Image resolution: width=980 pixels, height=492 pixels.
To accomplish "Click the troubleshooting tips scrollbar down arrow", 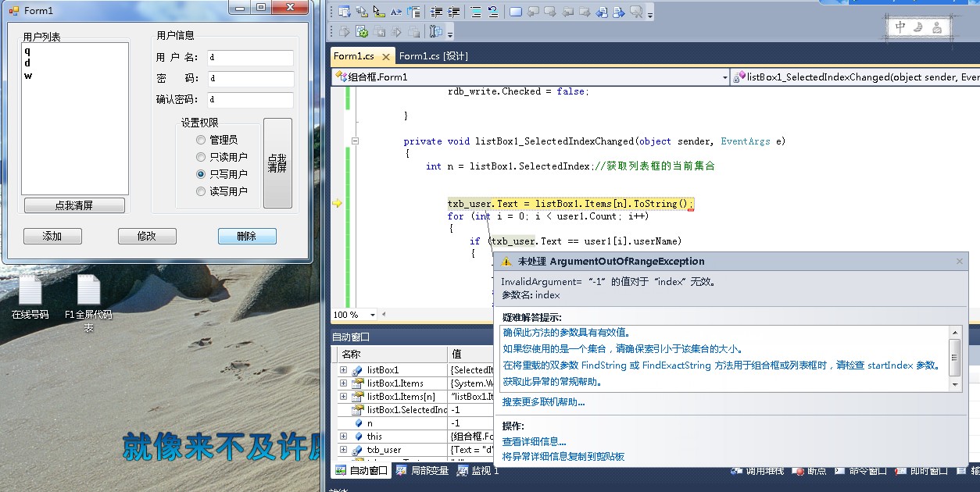I will [x=955, y=383].
